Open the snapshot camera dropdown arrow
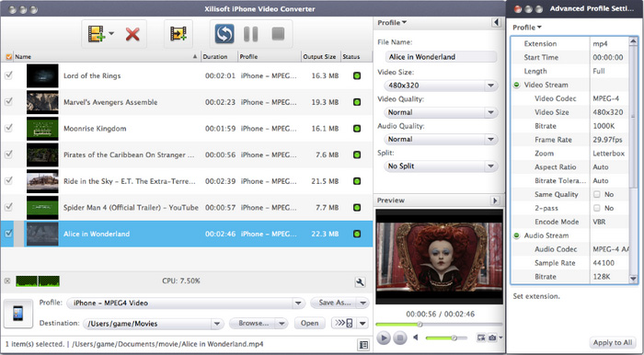 pyautogui.click(x=500, y=338)
